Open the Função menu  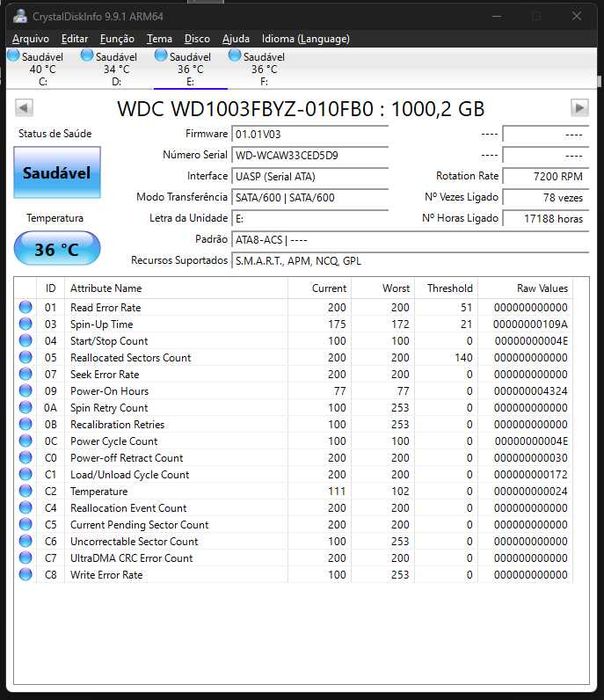point(117,39)
